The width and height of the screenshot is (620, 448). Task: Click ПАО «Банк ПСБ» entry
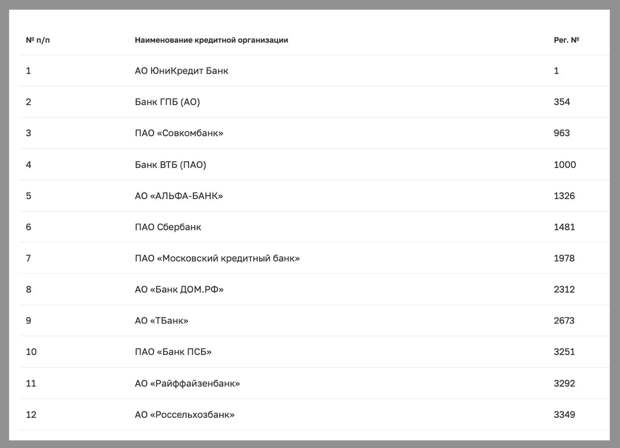173,352
